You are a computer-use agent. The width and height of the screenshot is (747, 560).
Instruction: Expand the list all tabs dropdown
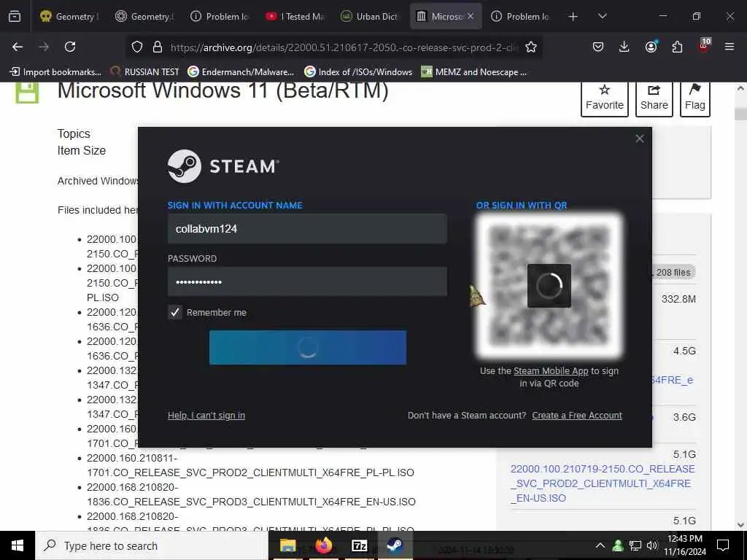[x=602, y=16]
